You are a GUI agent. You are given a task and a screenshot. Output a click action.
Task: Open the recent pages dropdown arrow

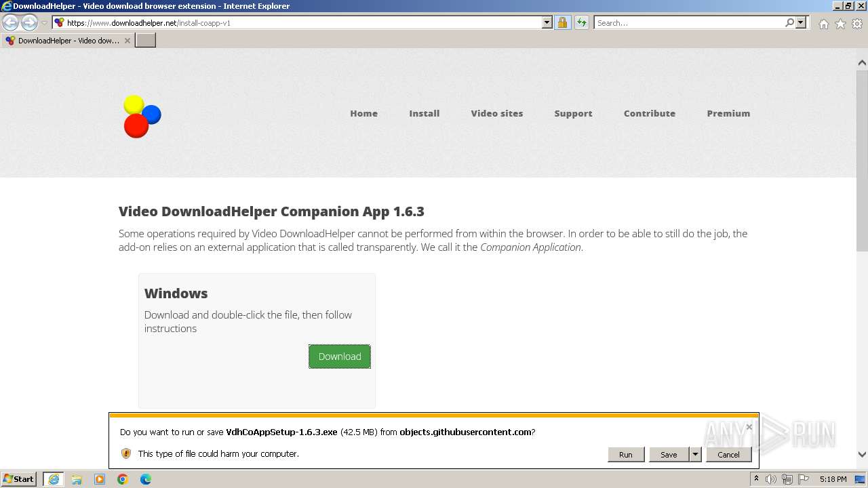[x=44, y=23]
